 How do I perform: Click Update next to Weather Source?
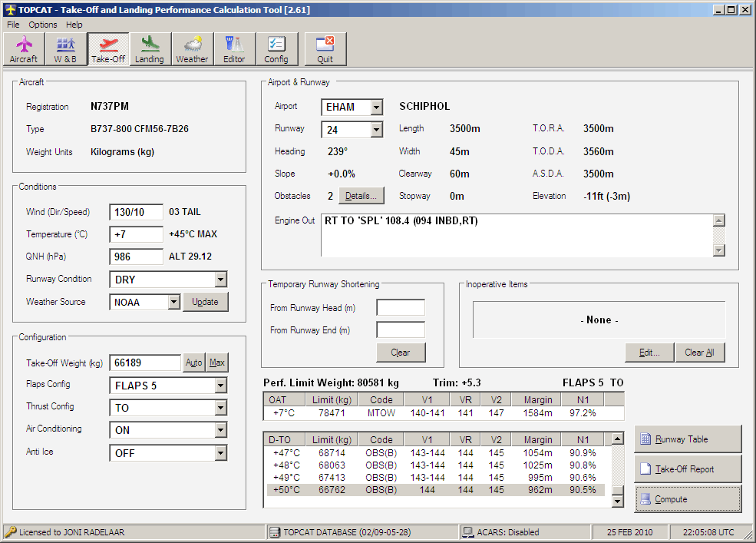(x=205, y=302)
